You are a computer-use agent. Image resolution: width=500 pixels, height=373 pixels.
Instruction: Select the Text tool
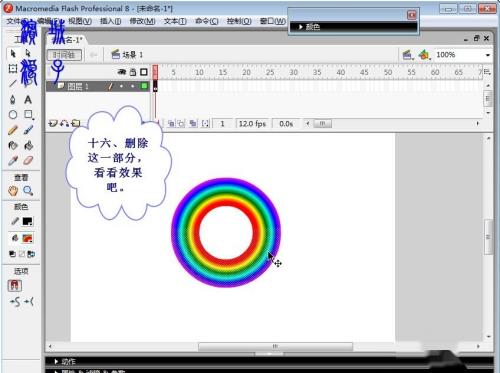pyautogui.click(x=28, y=99)
